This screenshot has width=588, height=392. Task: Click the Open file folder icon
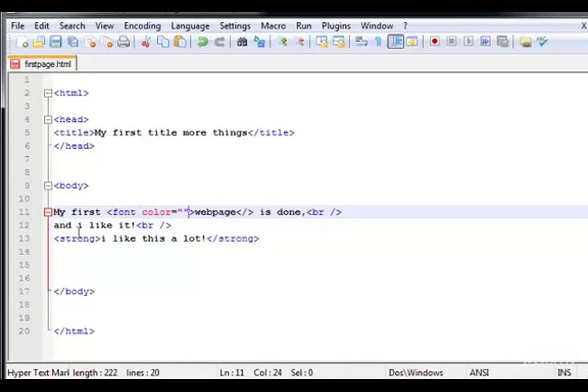click(x=39, y=41)
